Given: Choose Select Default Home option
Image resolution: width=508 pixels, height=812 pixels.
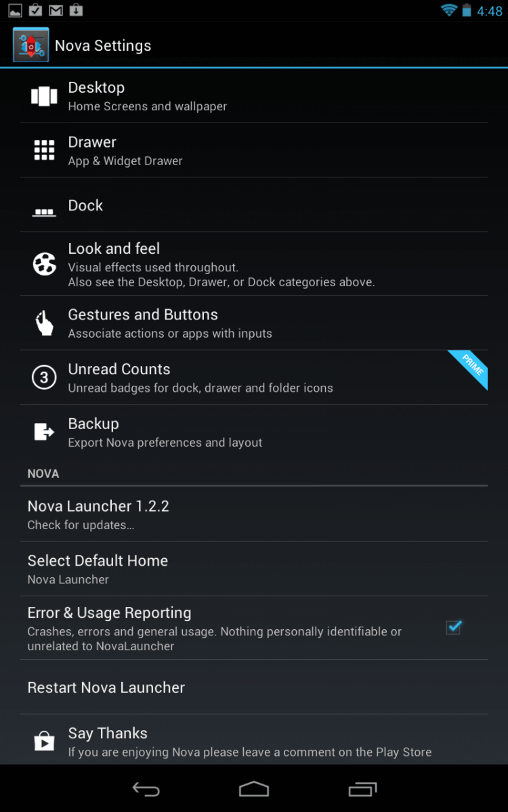Looking at the screenshot, I should (254, 569).
